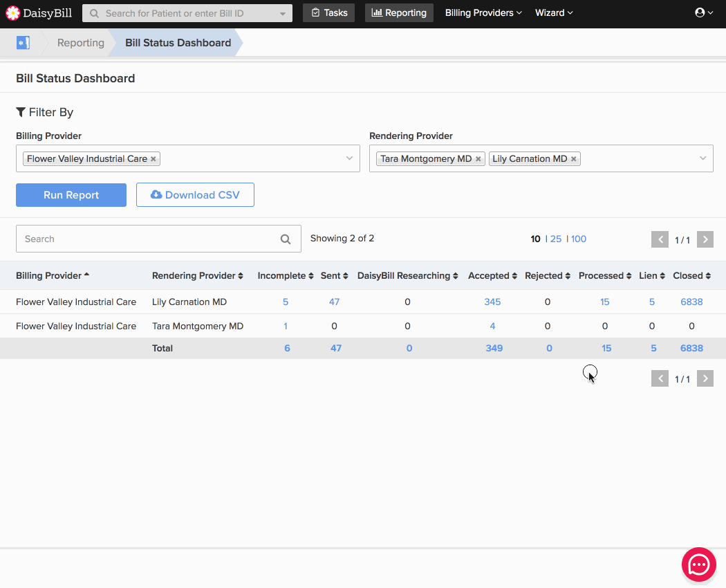Open the patient search dropdown arrow
Image resolution: width=726 pixels, height=588 pixels.
(282, 13)
